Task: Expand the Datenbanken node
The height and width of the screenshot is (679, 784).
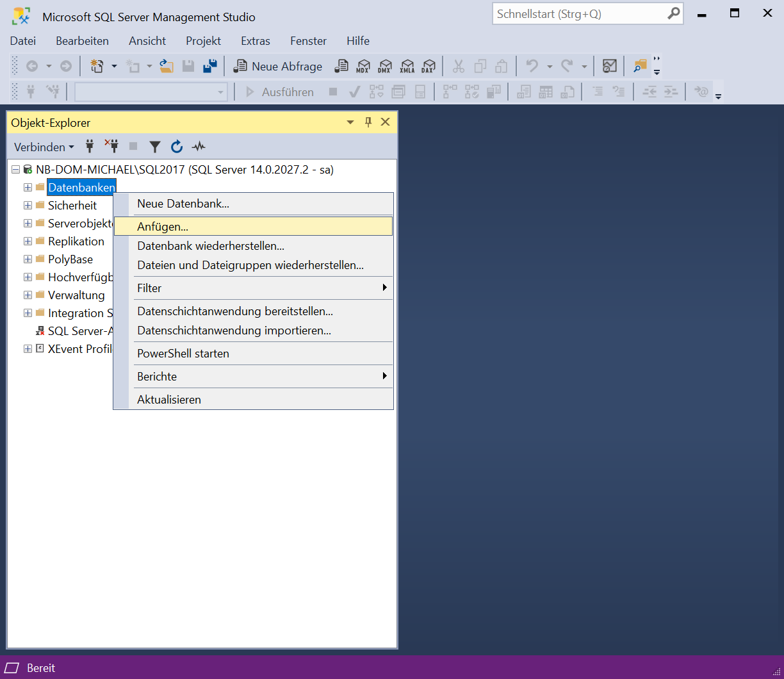Action: point(28,188)
